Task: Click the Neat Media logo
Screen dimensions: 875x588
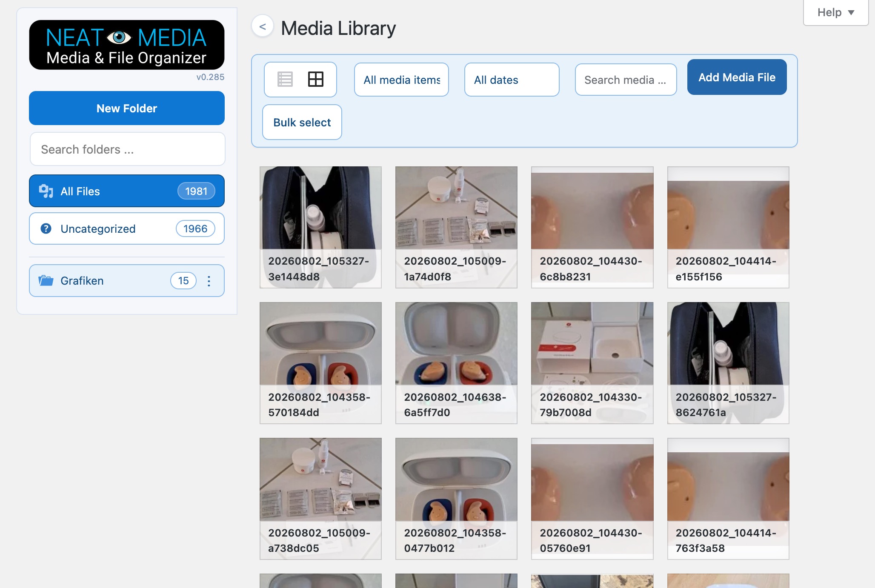Action: click(x=127, y=45)
